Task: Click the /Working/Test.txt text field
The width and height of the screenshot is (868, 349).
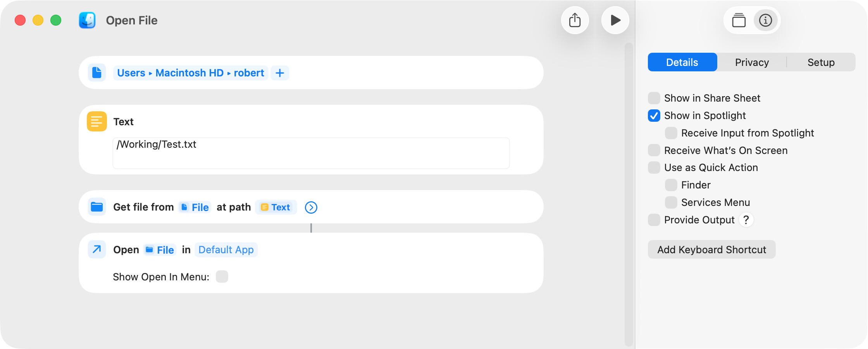Action: (x=311, y=153)
